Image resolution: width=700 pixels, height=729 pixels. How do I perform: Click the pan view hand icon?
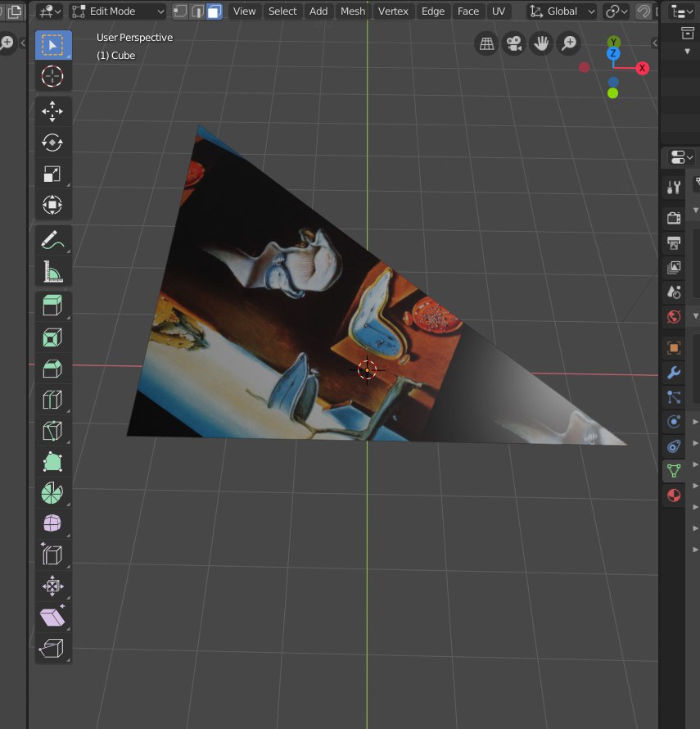pos(541,43)
